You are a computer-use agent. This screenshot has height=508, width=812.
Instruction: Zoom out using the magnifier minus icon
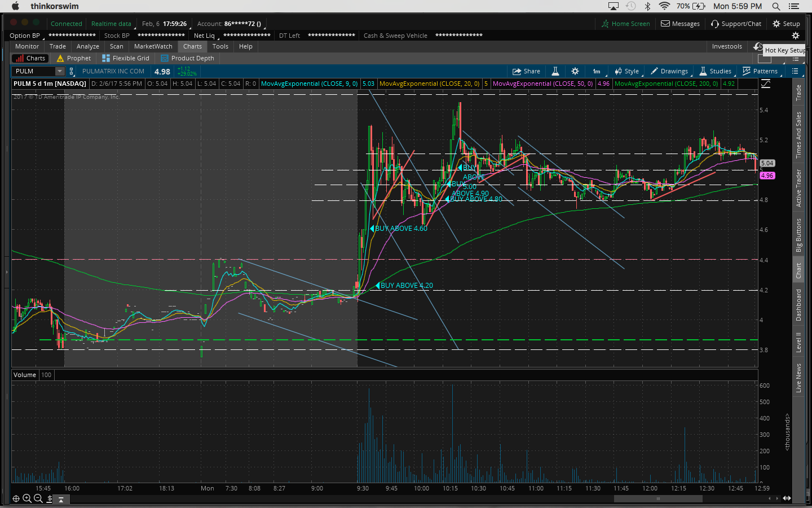(38, 498)
